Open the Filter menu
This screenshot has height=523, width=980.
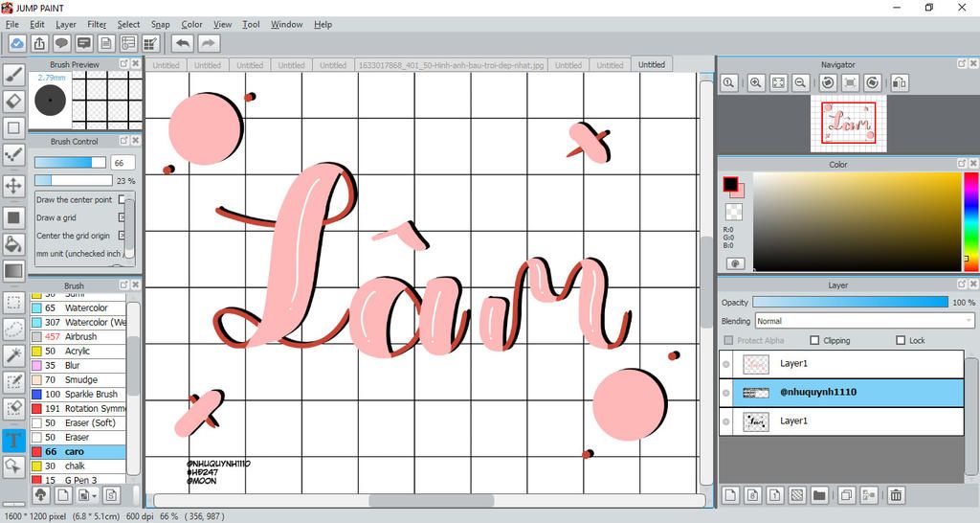(97, 24)
